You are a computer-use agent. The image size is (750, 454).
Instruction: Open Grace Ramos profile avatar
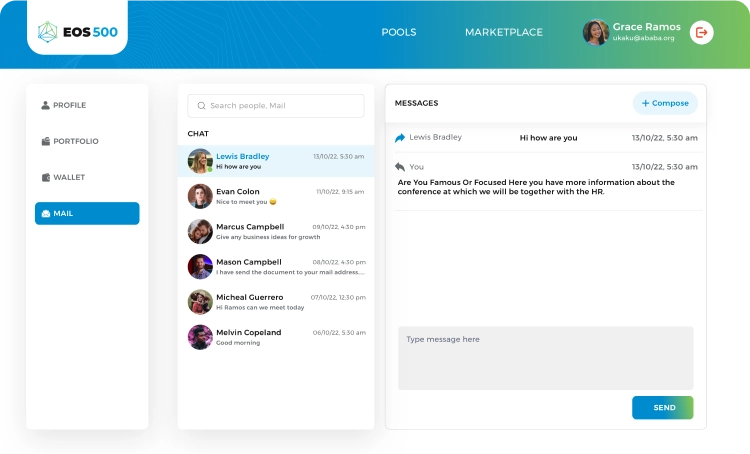click(x=596, y=32)
